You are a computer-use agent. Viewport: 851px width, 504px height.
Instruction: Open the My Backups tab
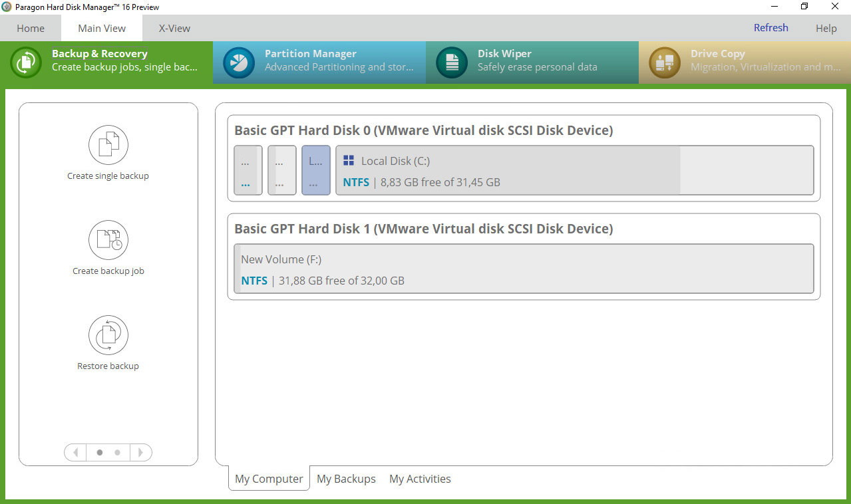coord(346,479)
